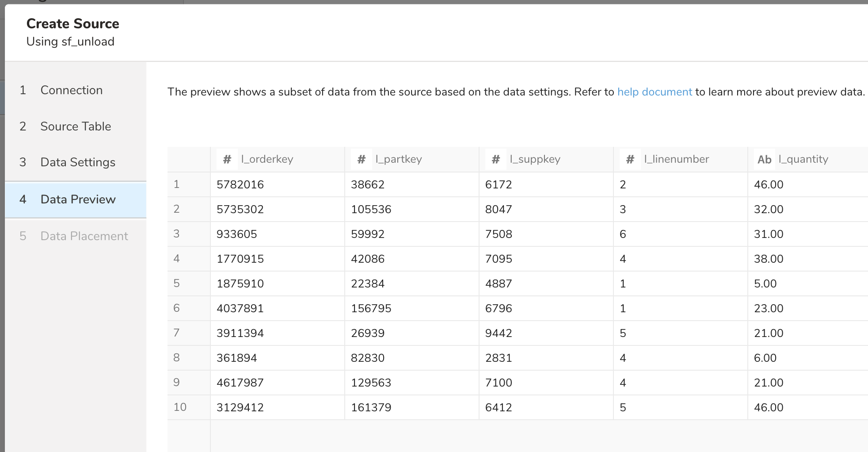Open the Data Placement step

coord(84,236)
